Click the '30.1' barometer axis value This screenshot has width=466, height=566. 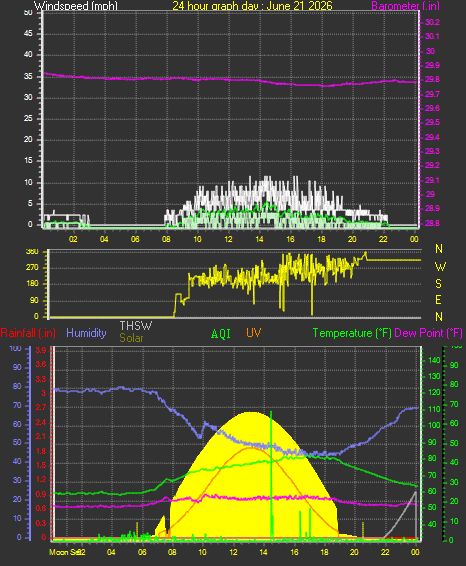tap(432, 36)
